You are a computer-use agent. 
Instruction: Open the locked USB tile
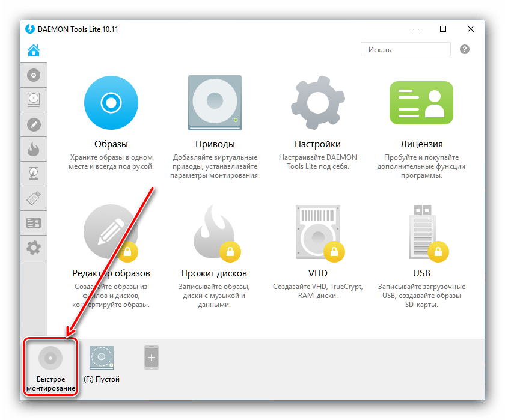[x=421, y=231]
